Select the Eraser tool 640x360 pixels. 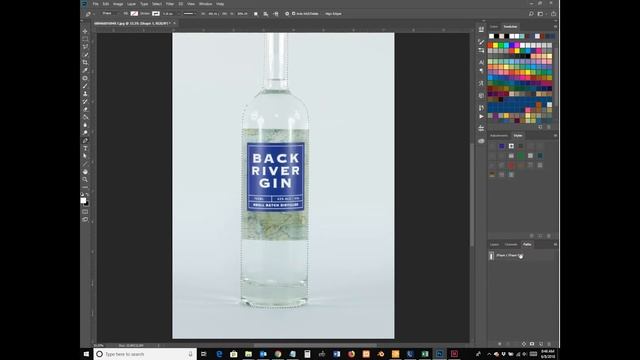(x=85, y=109)
